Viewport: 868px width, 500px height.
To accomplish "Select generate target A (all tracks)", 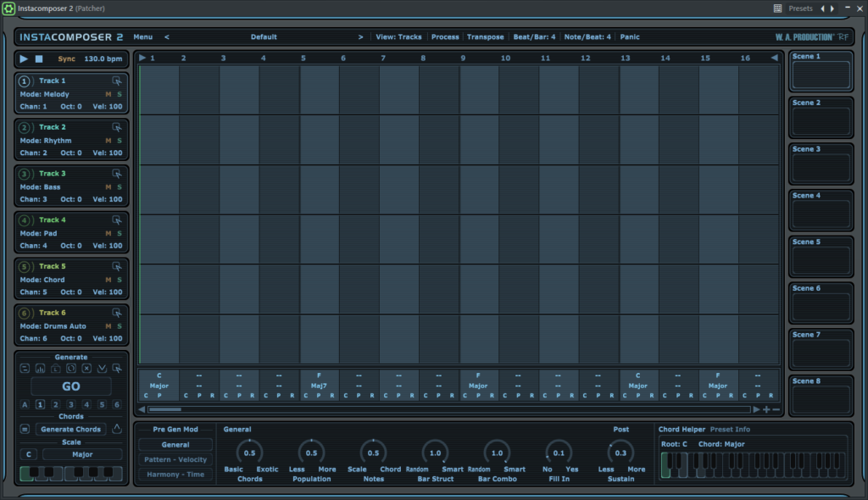I will point(25,405).
